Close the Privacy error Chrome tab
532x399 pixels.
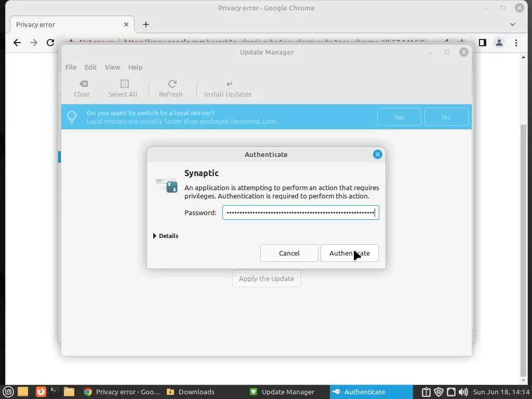coord(126,24)
